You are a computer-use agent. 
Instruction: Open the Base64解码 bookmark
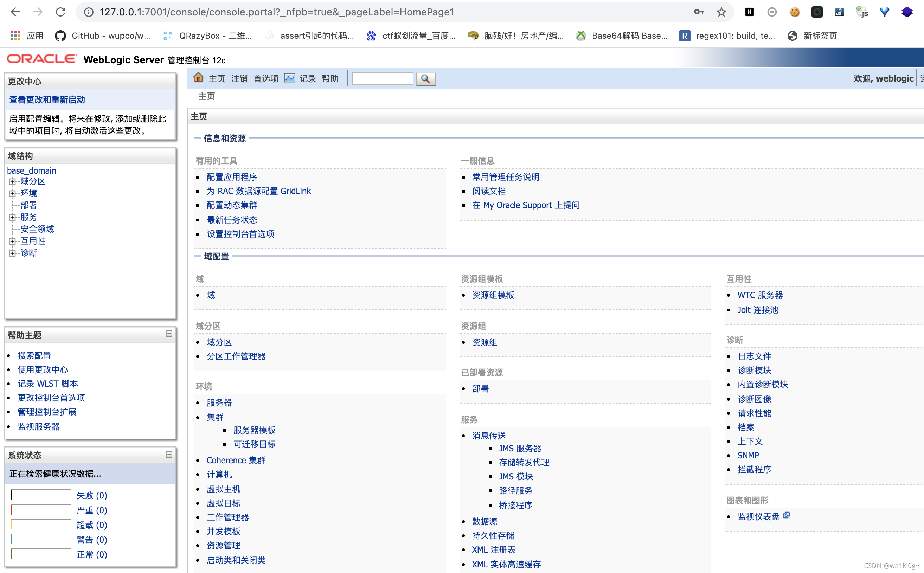[622, 36]
